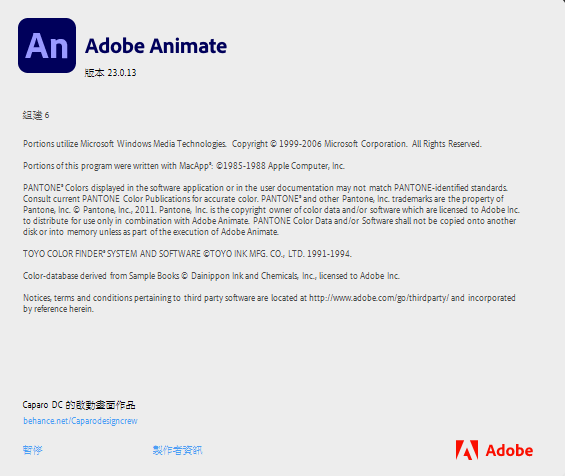565x476 pixels.
Task: Click the red Adobe wordmark text
Action: pyautogui.click(x=509, y=451)
